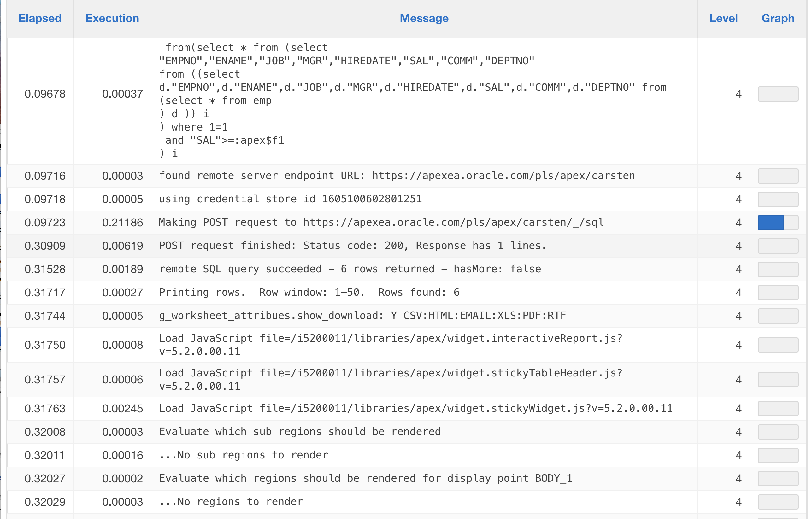The width and height of the screenshot is (812, 519).
Task: Click the 'found remote server endpoint URL' message
Action: pyautogui.click(x=397, y=176)
